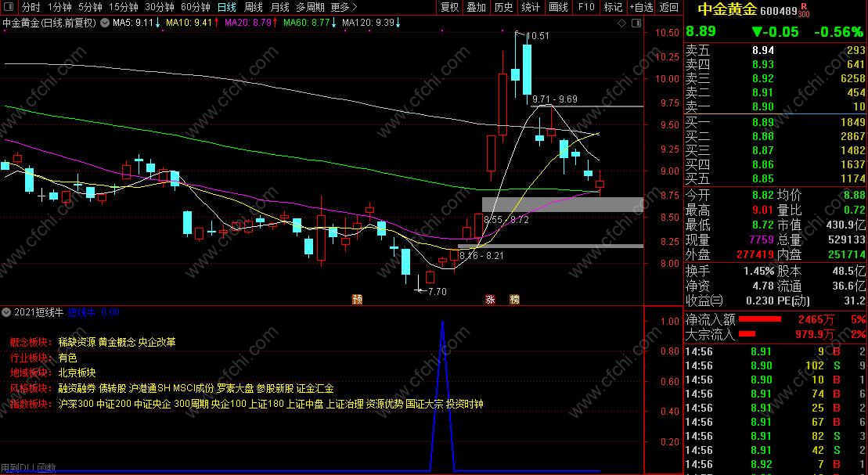This screenshot has height=475, width=868.
Task: Click the R300 margin badge
Action: (803, 10)
